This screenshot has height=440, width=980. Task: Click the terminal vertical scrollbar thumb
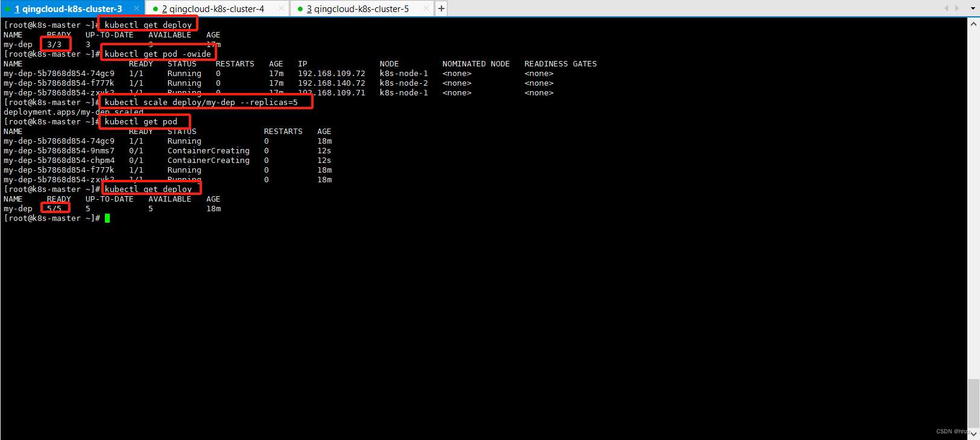coord(973,403)
